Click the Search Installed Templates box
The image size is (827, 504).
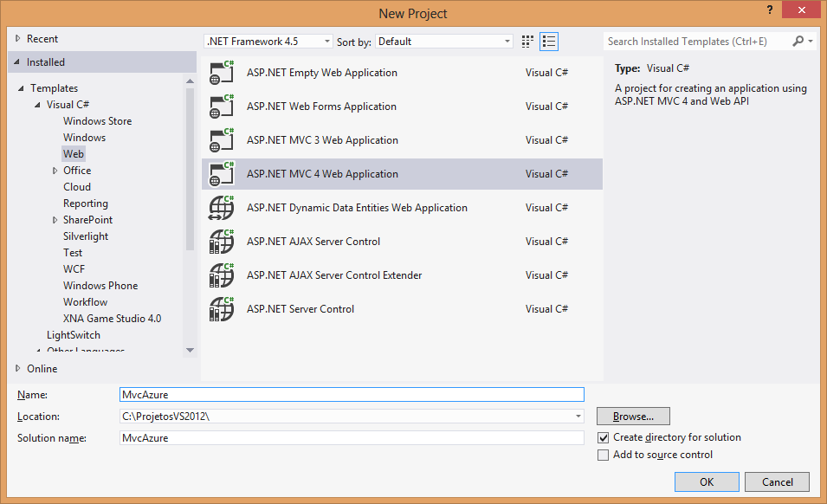pyautogui.click(x=696, y=41)
